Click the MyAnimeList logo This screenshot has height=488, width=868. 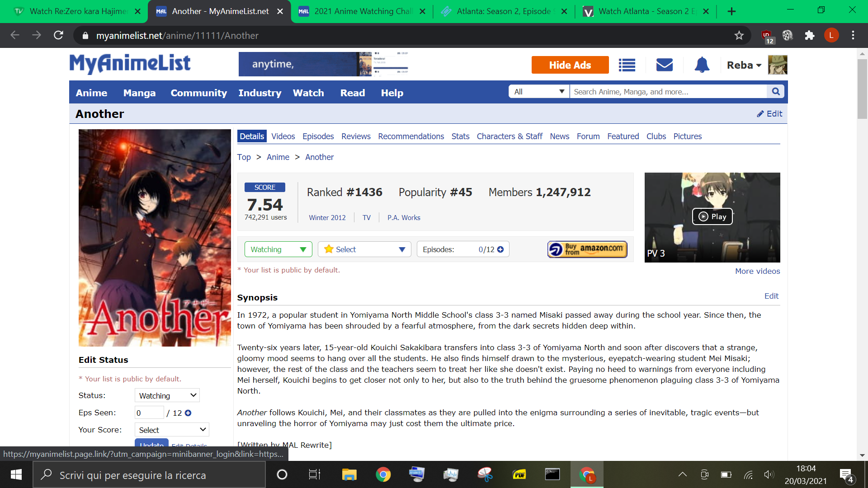pos(130,64)
